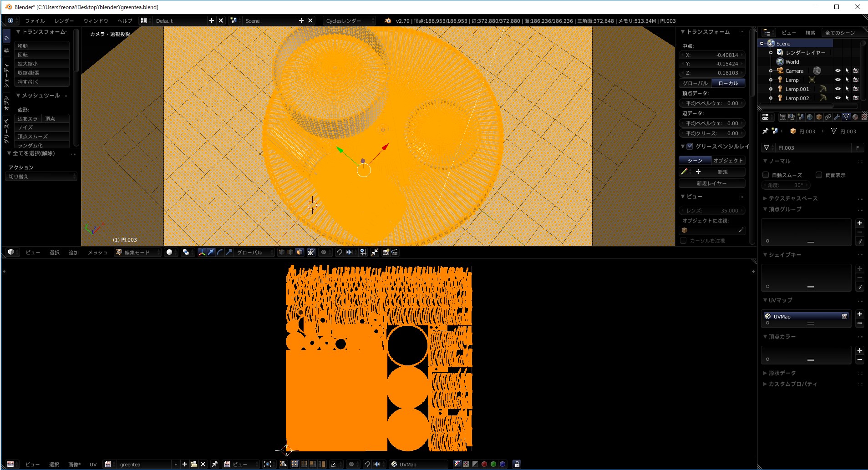
Task: Expand the Lamp.001 tree item
Action: point(771,89)
